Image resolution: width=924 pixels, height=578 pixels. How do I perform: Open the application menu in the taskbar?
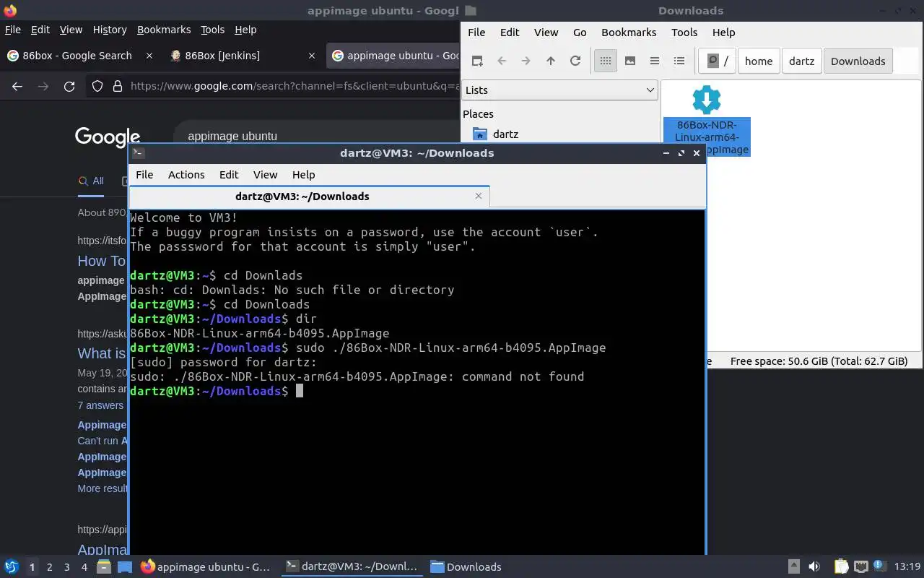click(x=11, y=567)
